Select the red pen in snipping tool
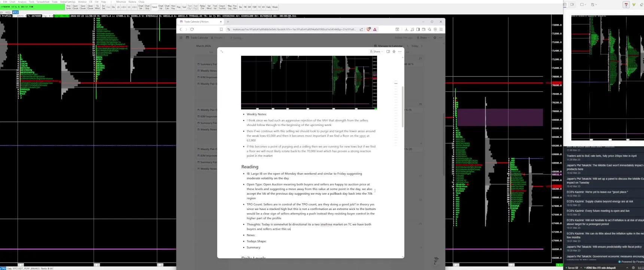This screenshot has height=270, width=644. click(x=626, y=4)
